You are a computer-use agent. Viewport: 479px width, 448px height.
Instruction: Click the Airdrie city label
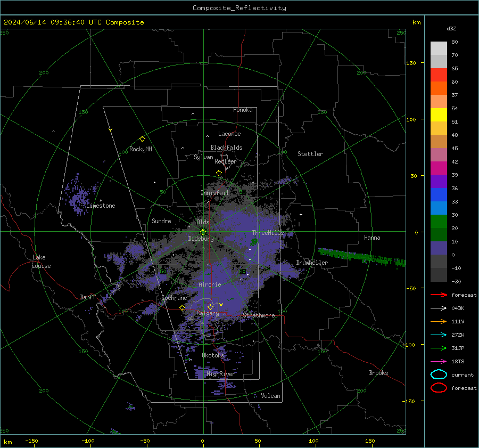click(x=210, y=284)
